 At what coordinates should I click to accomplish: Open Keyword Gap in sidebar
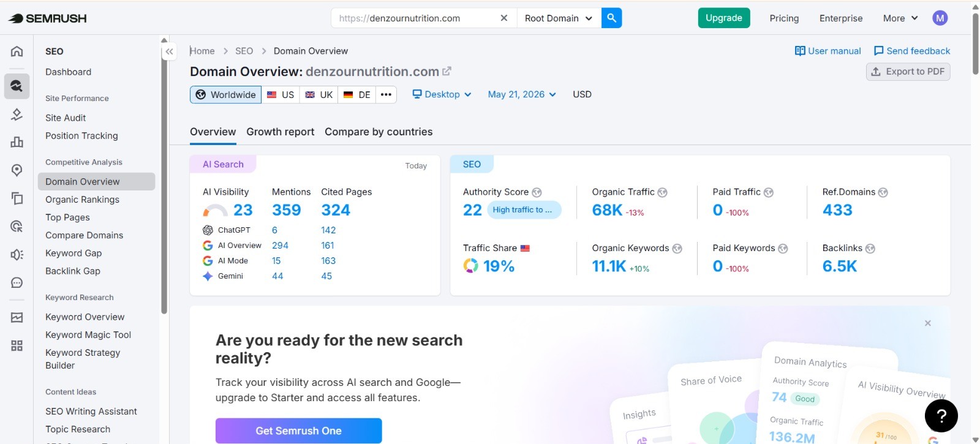point(73,253)
